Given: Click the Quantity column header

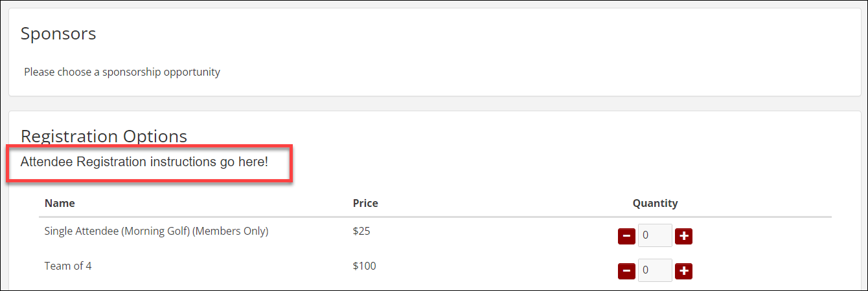Looking at the screenshot, I should tap(655, 203).
